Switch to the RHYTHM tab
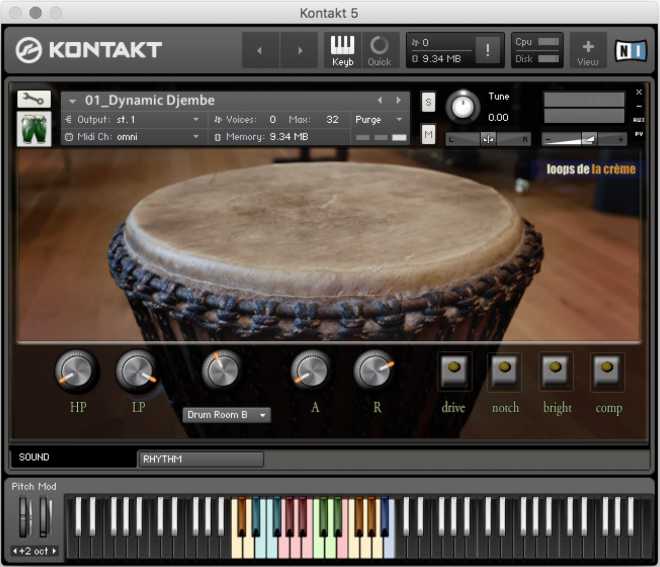Screen dimensions: 660x567 [200, 459]
